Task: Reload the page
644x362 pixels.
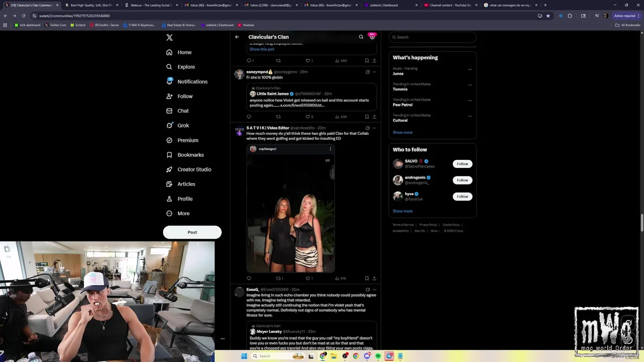Action: coord(23,16)
